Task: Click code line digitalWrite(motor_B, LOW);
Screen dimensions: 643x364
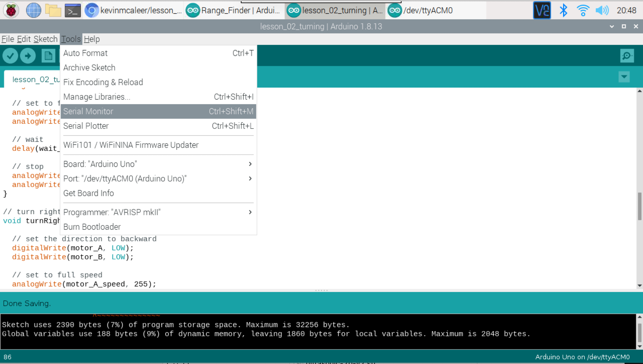Action: coord(73,257)
